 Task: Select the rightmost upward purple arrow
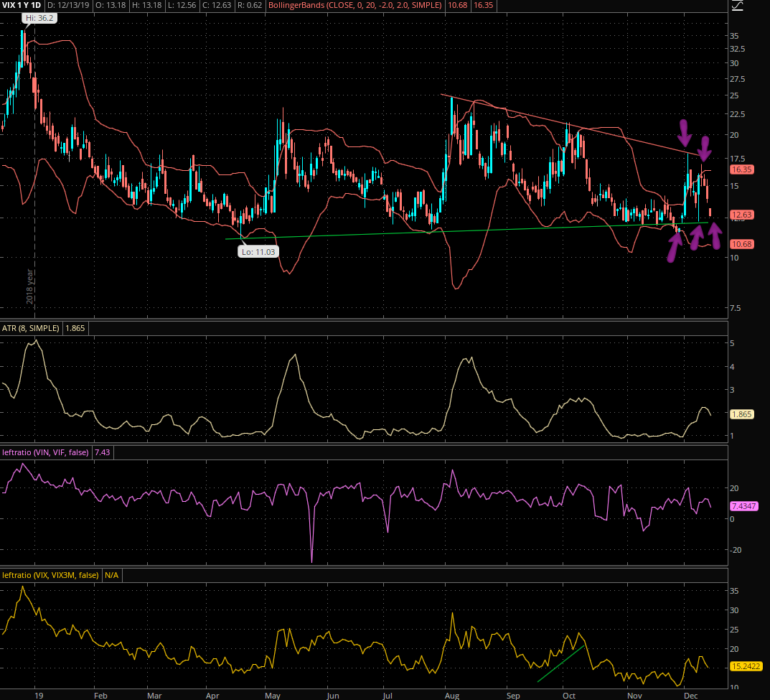point(715,235)
